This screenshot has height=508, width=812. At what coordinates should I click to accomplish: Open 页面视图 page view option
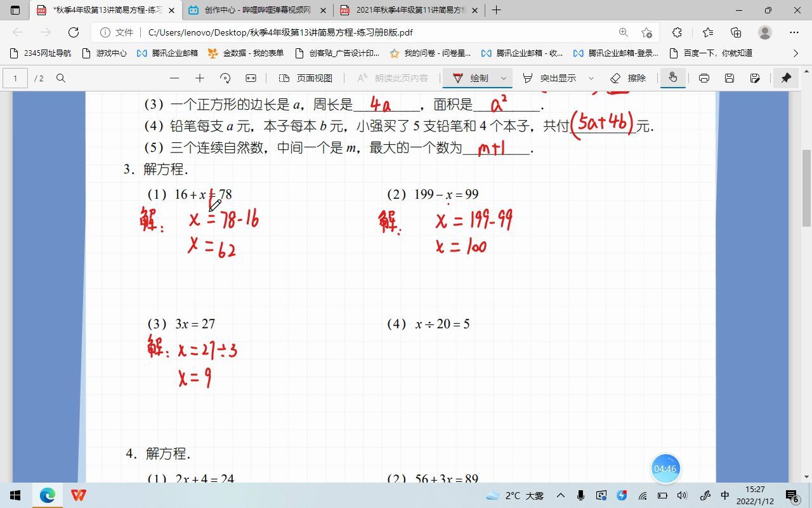tap(306, 78)
